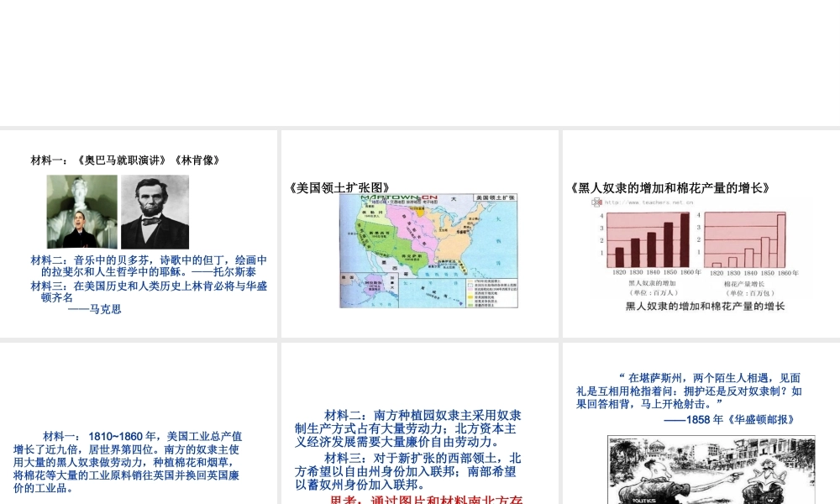Open the slide about 1810~1860年美国工业总产值

(139, 423)
